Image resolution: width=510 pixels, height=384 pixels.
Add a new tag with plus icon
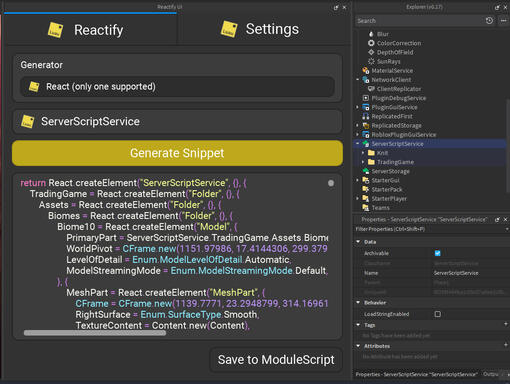pos(505,324)
